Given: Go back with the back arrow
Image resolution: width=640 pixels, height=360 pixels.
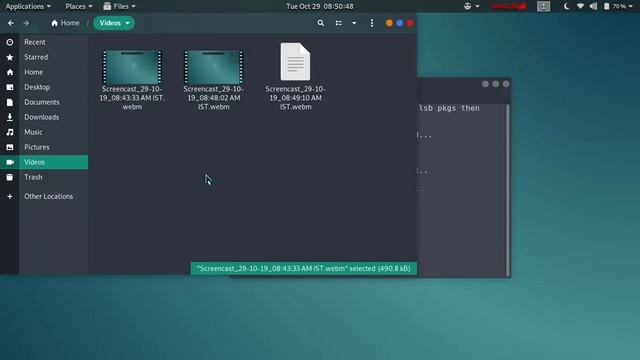Looking at the screenshot, I should pos(11,23).
